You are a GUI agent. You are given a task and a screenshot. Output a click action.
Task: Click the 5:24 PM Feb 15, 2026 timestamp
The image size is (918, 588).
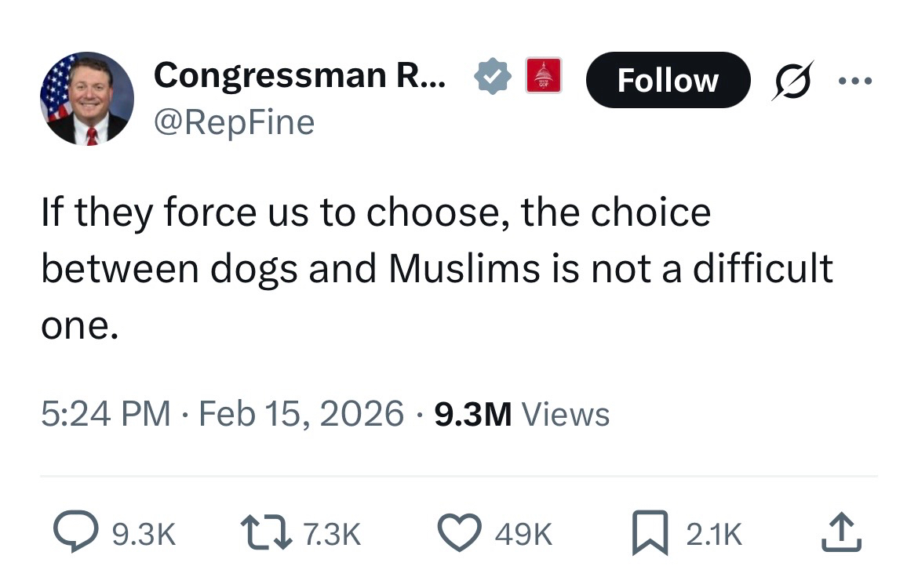(223, 413)
